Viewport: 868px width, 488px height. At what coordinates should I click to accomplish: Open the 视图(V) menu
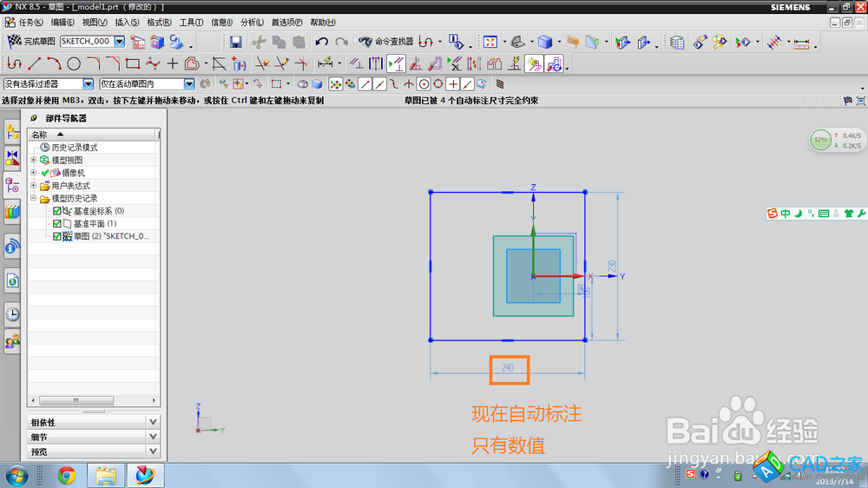[x=95, y=23]
